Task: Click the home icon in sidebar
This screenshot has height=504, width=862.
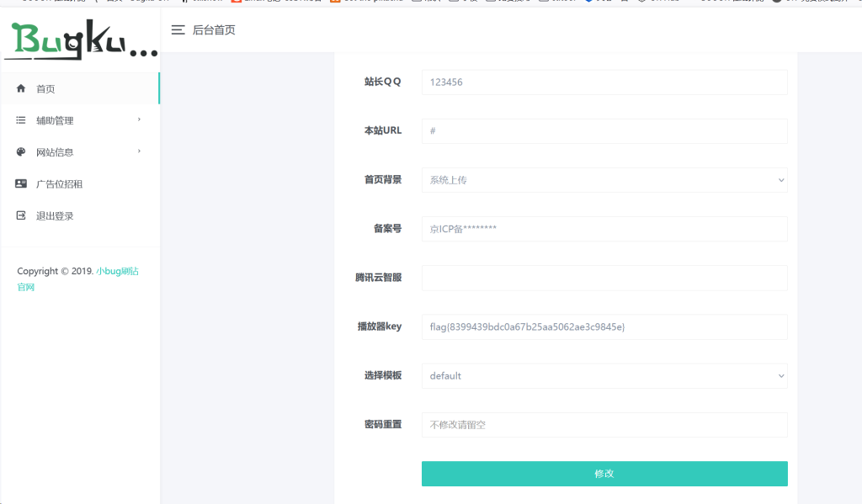Action: pos(21,88)
